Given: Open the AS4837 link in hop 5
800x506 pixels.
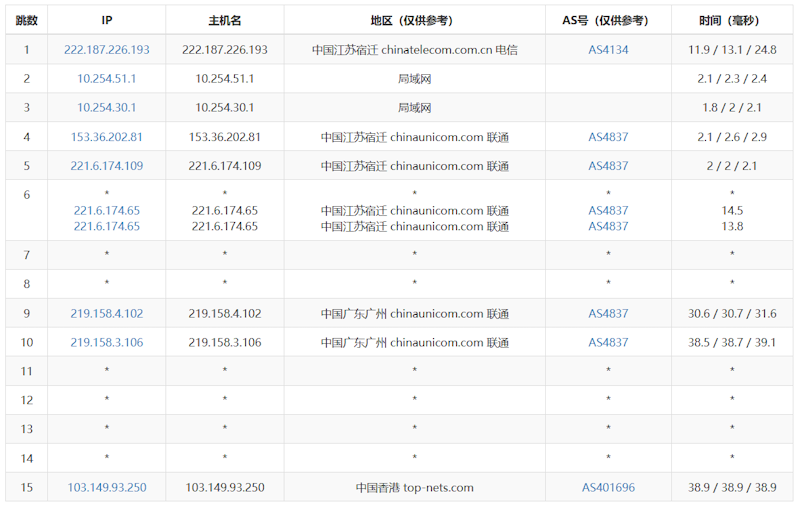Looking at the screenshot, I should (x=608, y=166).
